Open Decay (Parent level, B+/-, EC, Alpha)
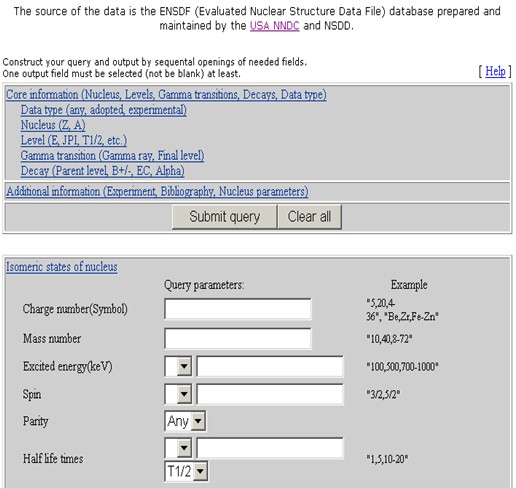Screen dimensions: 516x489 (102, 171)
